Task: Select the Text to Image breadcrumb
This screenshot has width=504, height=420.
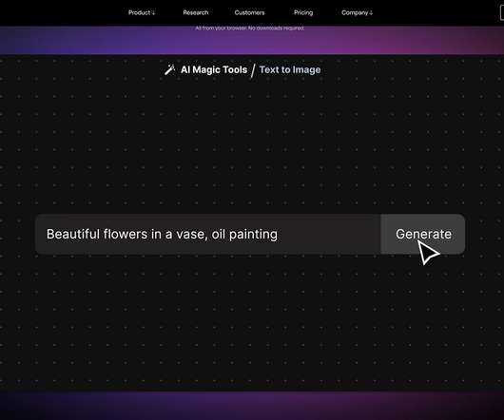Action: (x=290, y=69)
